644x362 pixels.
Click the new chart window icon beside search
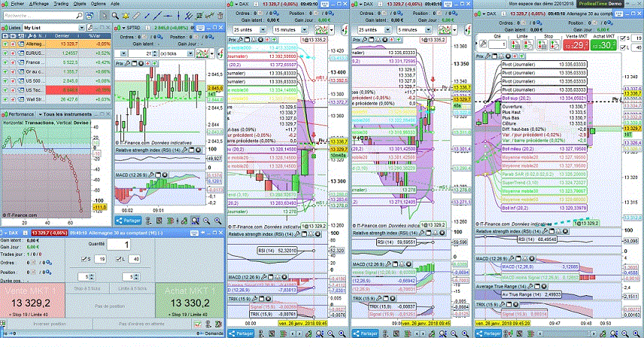point(89,16)
